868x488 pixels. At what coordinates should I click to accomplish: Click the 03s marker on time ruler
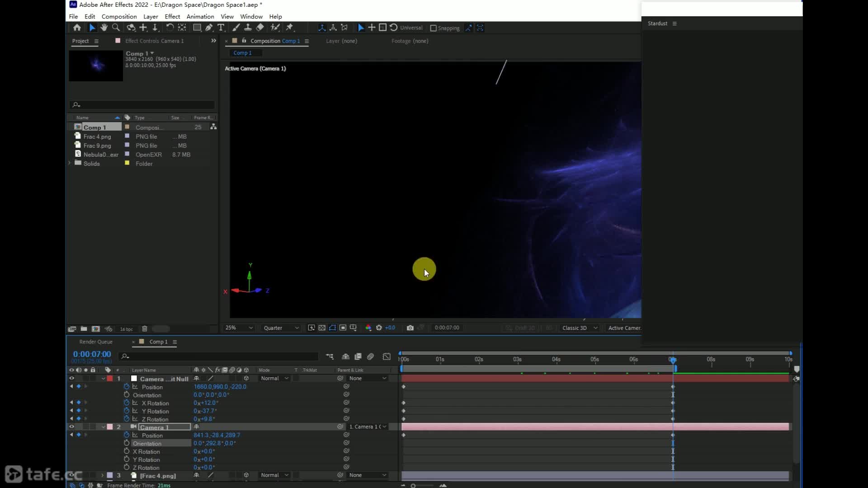517,359
